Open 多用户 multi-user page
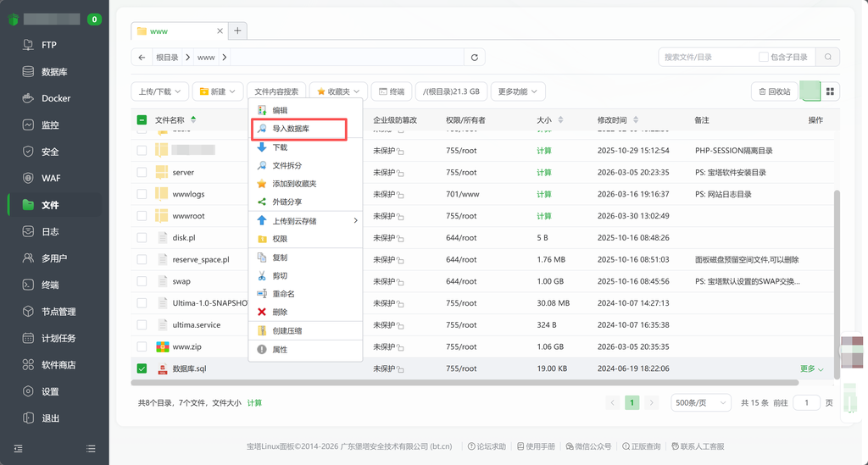Screen dimensions: 868x465 point(54,258)
